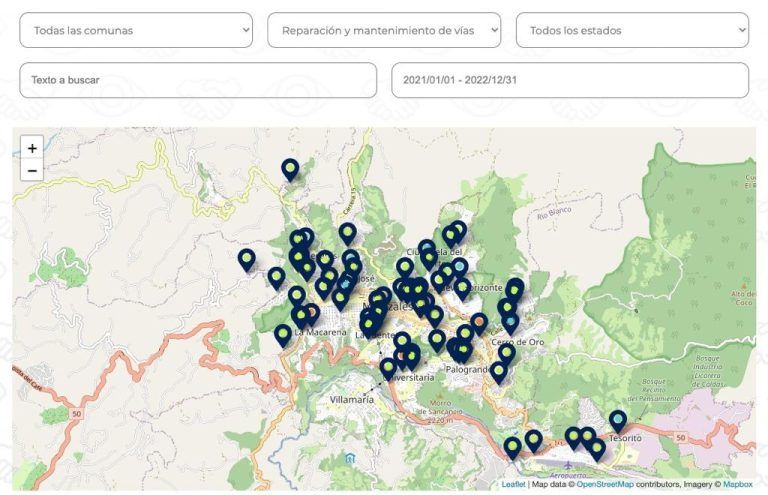Click the Tesorito place label

click(625, 438)
